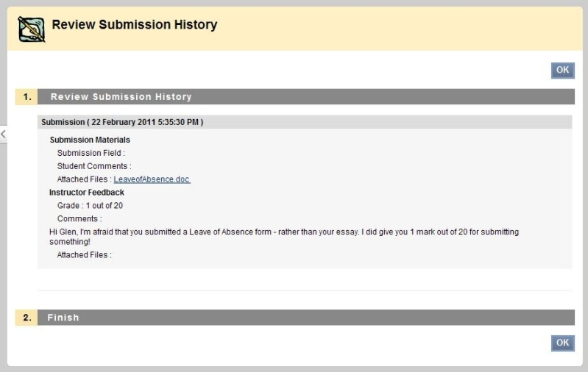Click the 'Submission Field' label
588x372 pixels.
(91, 153)
